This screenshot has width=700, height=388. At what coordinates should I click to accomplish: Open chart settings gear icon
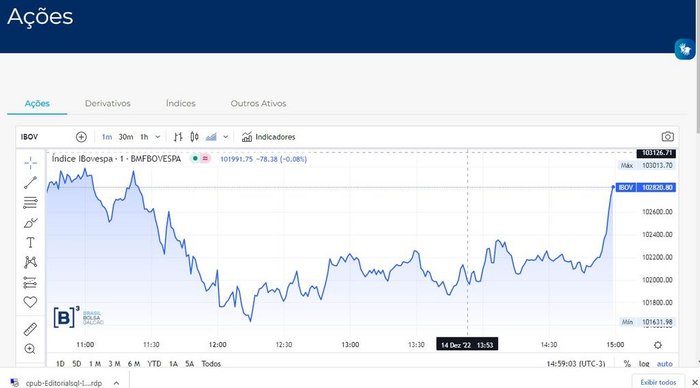coord(658,345)
